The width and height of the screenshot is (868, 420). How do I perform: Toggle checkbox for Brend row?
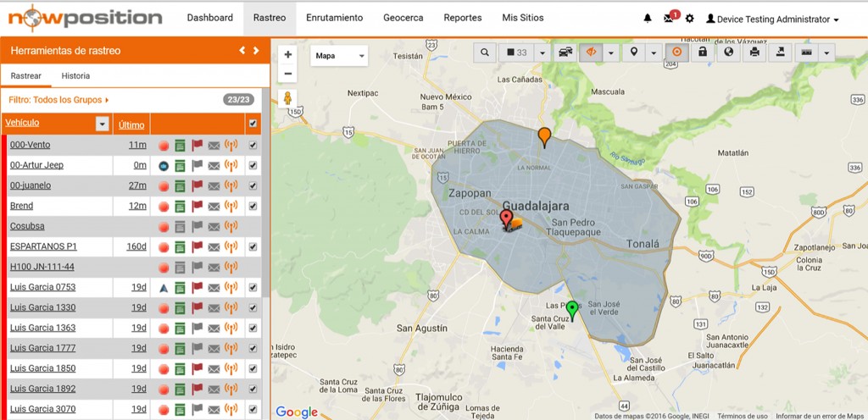click(253, 206)
